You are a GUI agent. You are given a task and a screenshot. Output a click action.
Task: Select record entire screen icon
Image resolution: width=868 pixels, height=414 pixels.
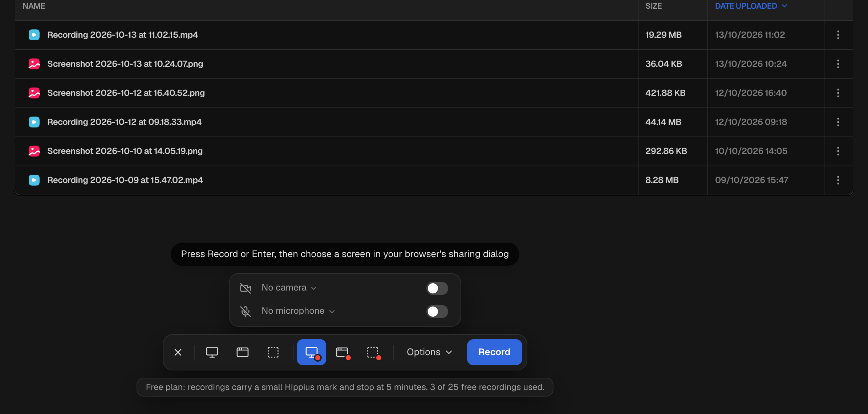[x=312, y=352]
